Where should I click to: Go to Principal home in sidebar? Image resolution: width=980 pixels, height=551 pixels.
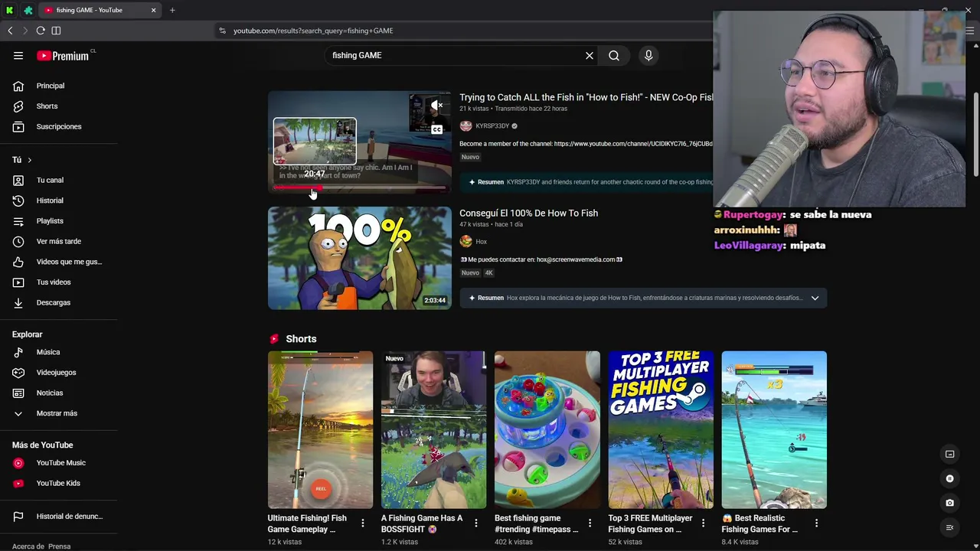[x=51, y=86]
